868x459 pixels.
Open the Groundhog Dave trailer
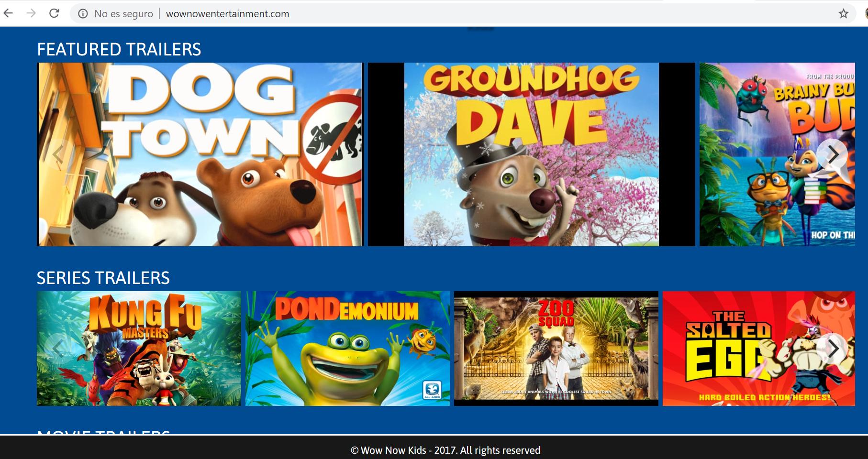tap(531, 154)
